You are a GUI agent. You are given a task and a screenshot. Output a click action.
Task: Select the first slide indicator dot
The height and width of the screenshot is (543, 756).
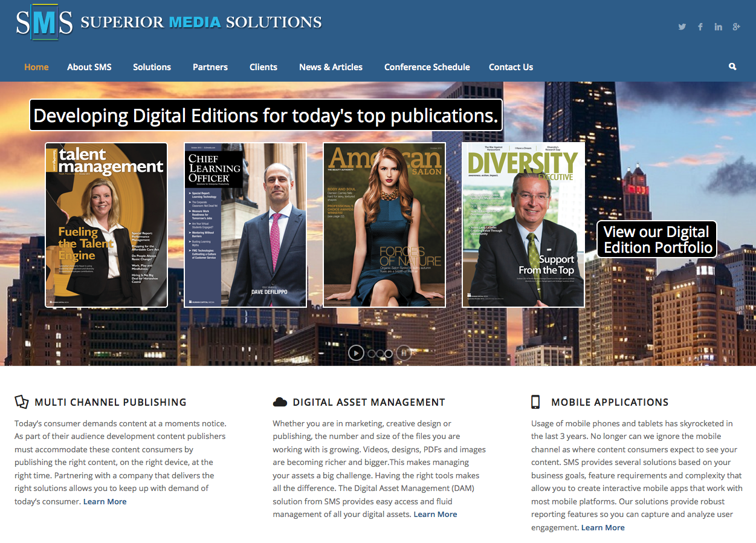tap(372, 353)
